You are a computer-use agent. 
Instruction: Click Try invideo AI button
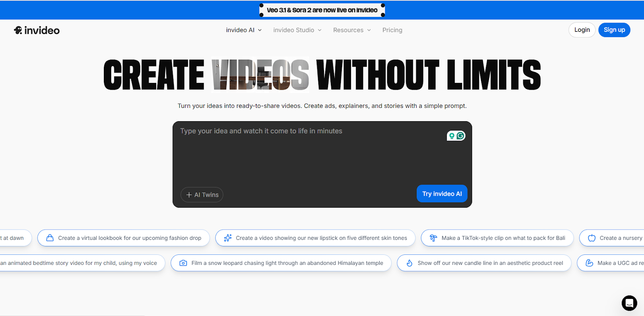(442, 194)
